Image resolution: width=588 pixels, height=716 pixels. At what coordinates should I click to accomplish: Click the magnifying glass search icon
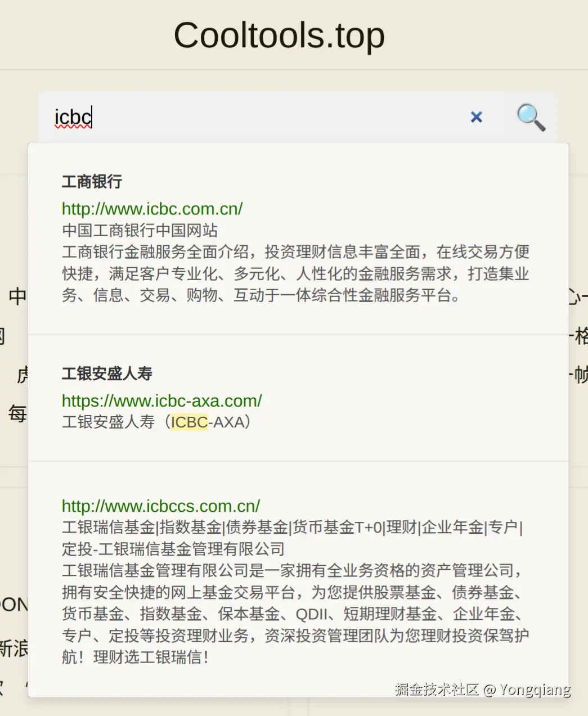pos(531,117)
